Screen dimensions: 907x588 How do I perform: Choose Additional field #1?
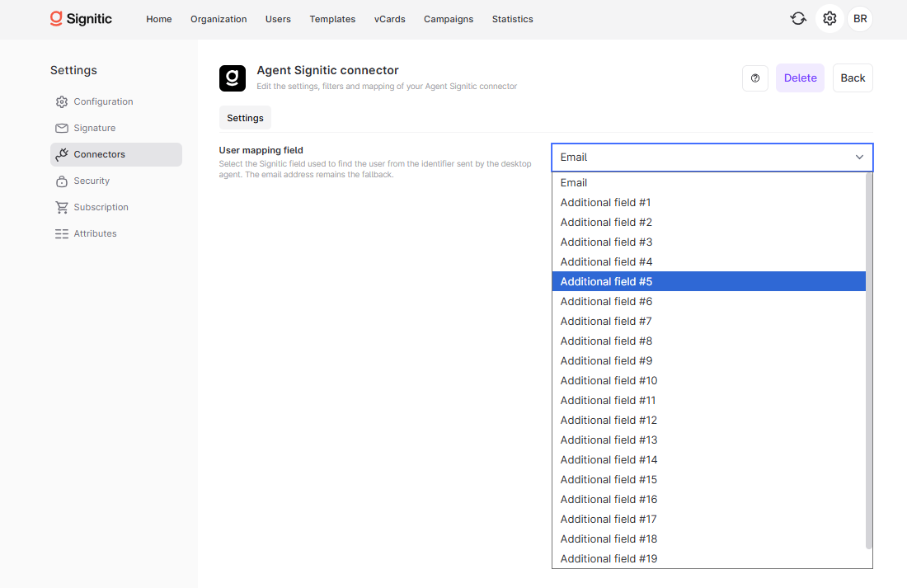coord(708,203)
